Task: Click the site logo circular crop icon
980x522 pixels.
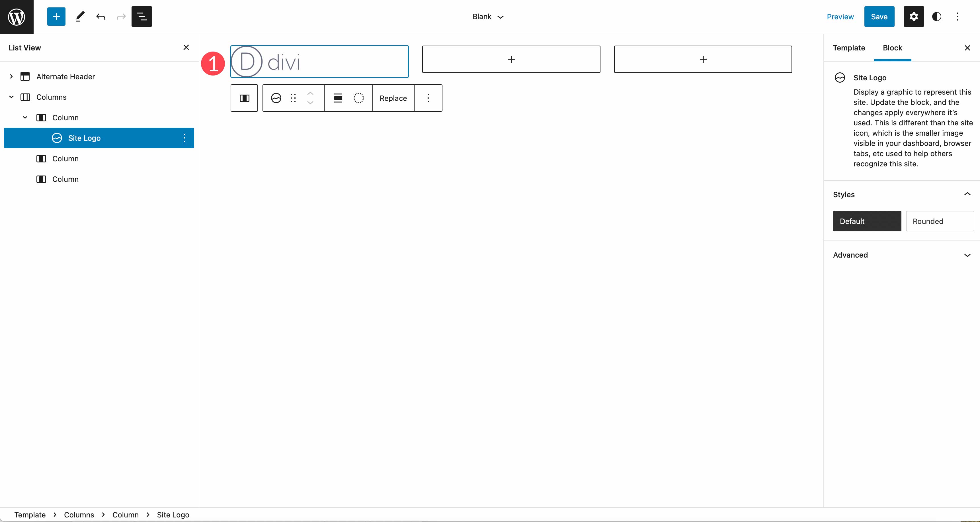Action: pos(359,98)
